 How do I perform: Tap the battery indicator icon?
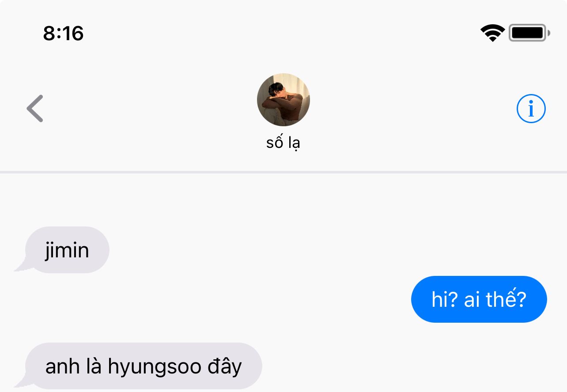529,33
